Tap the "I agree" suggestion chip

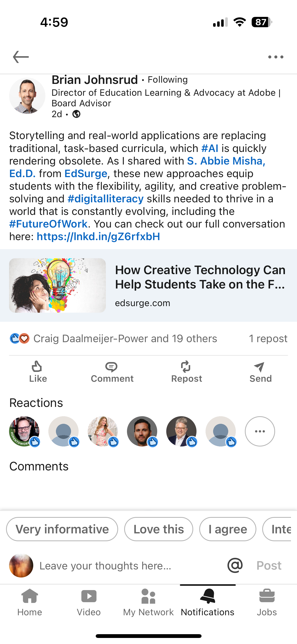(x=228, y=529)
